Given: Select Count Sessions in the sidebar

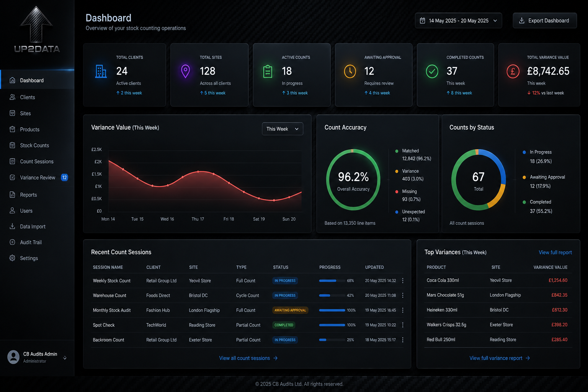Looking at the screenshot, I should pyautogui.click(x=37, y=162).
